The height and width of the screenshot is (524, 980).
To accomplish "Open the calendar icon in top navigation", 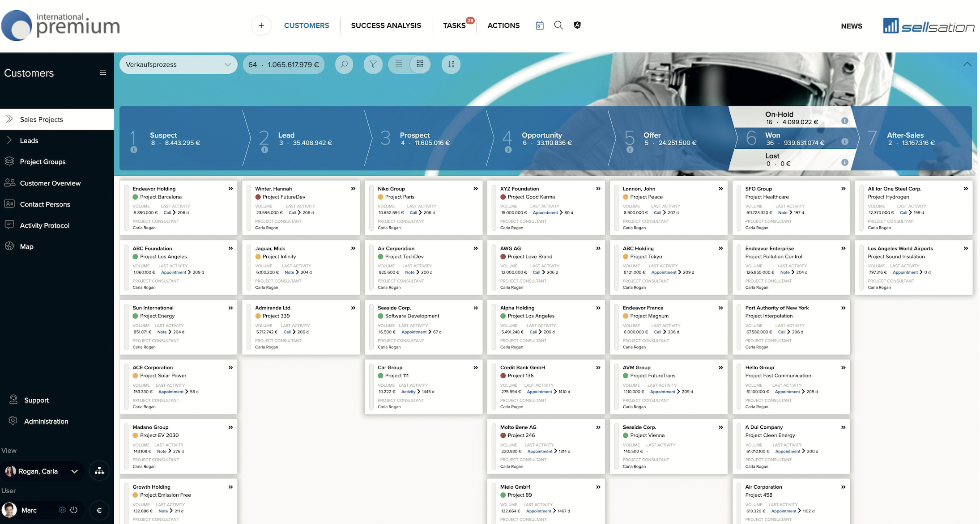I will pyautogui.click(x=540, y=25).
